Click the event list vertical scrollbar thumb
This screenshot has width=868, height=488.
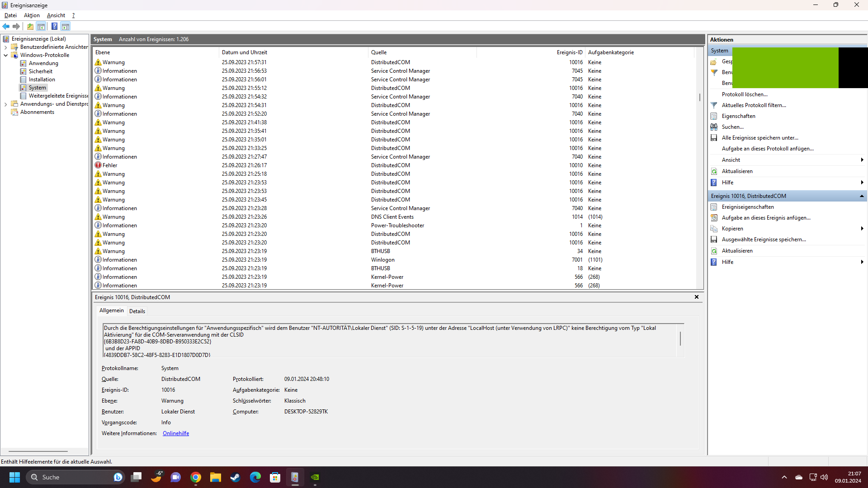(x=699, y=97)
